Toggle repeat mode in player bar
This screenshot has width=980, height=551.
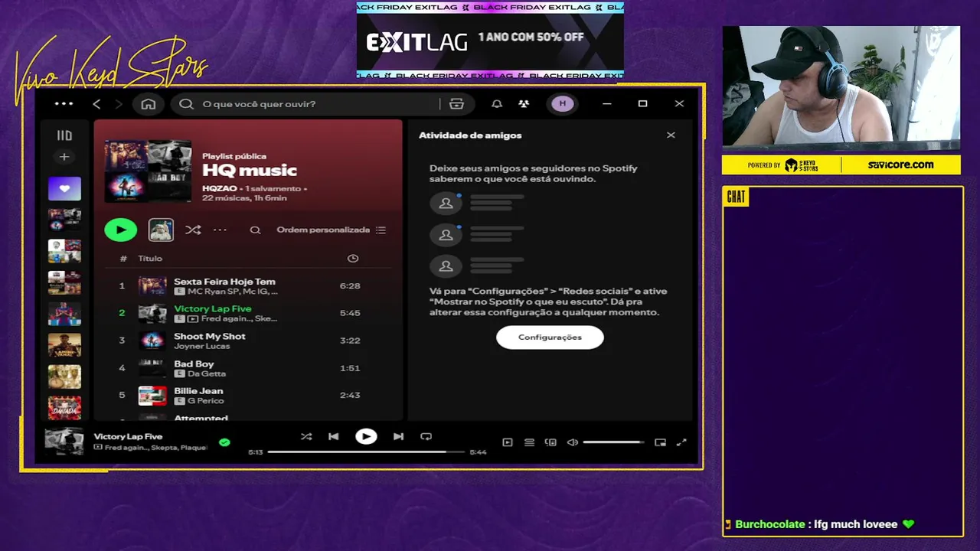pos(426,437)
